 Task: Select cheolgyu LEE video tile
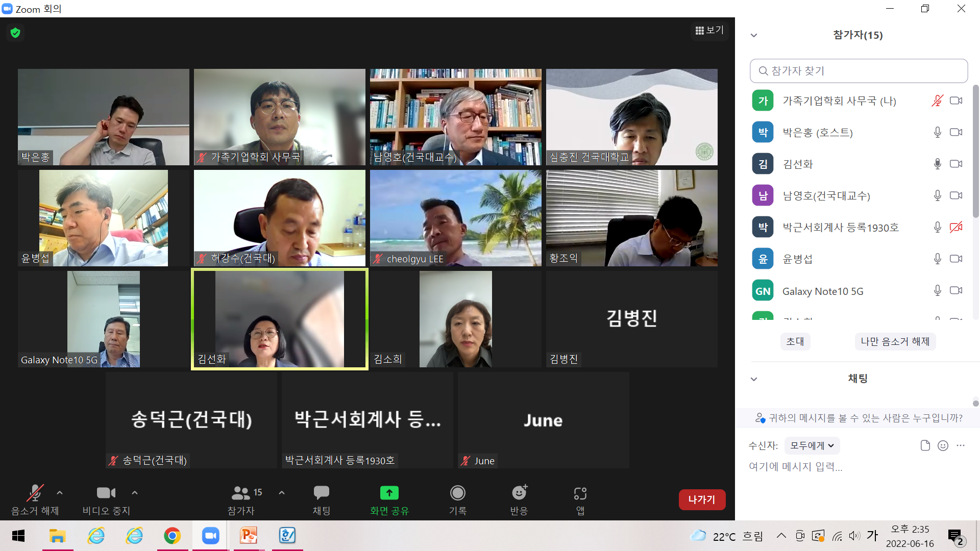(456, 218)
